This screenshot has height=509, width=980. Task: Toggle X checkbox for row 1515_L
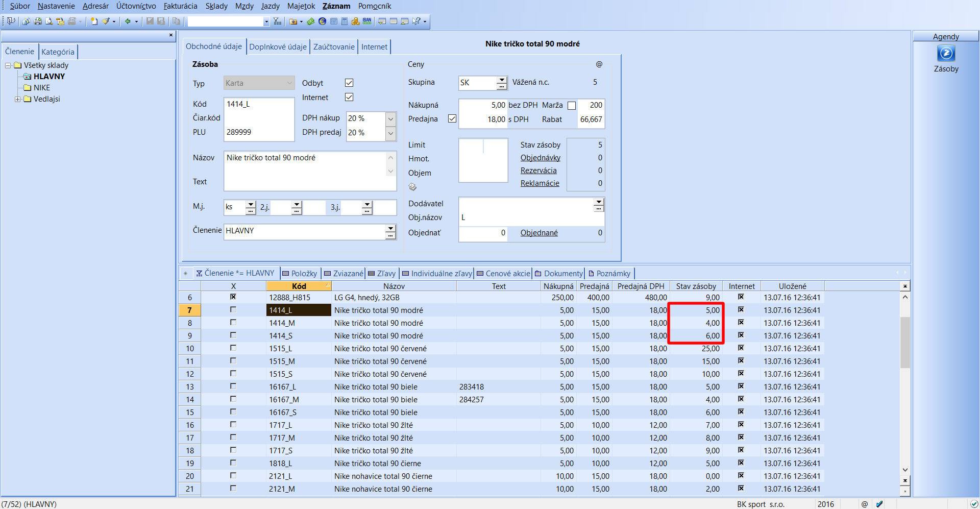pos(233,348)
